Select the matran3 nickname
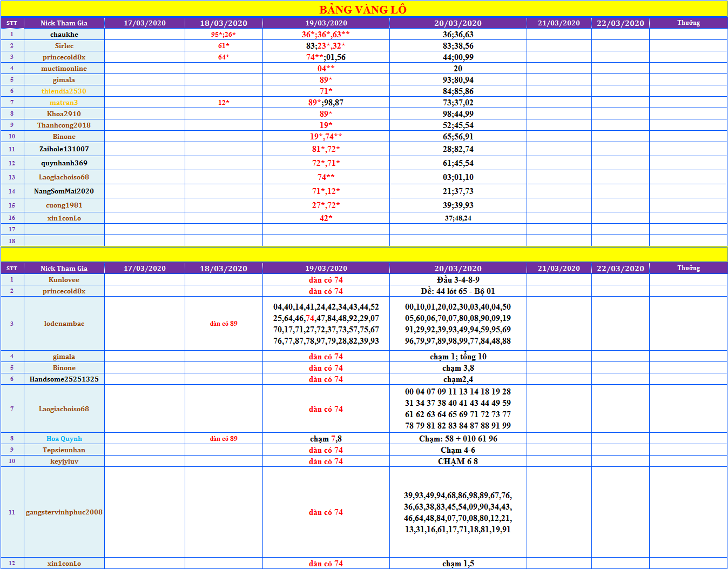728x569 pixels. 64,103
